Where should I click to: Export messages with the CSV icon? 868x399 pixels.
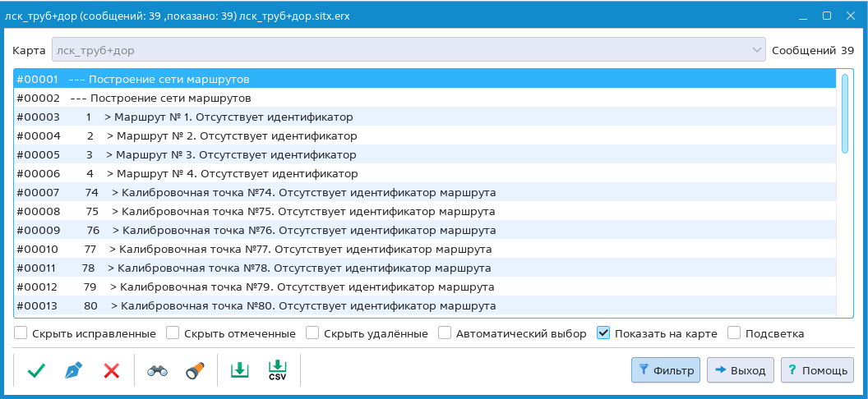point(278,370)
